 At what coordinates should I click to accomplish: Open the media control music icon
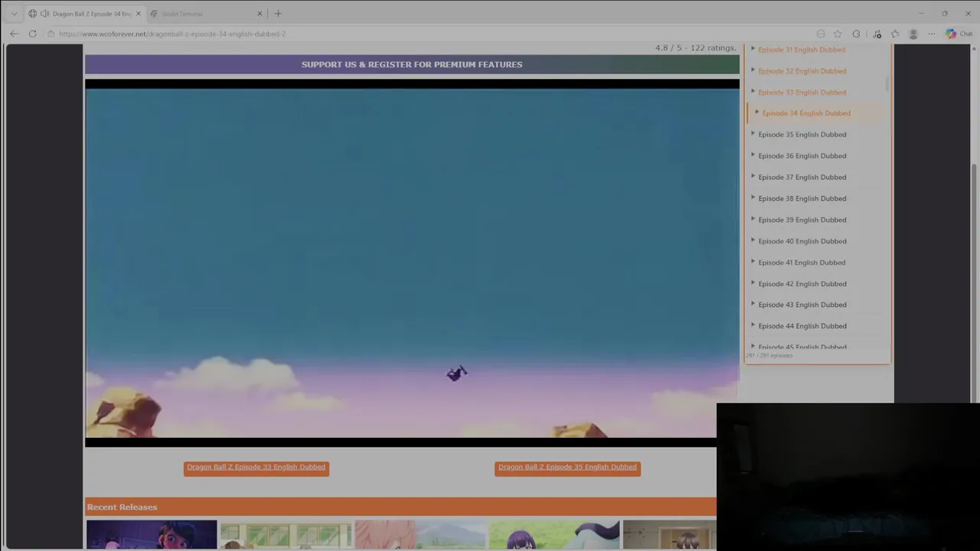point(877,34)
